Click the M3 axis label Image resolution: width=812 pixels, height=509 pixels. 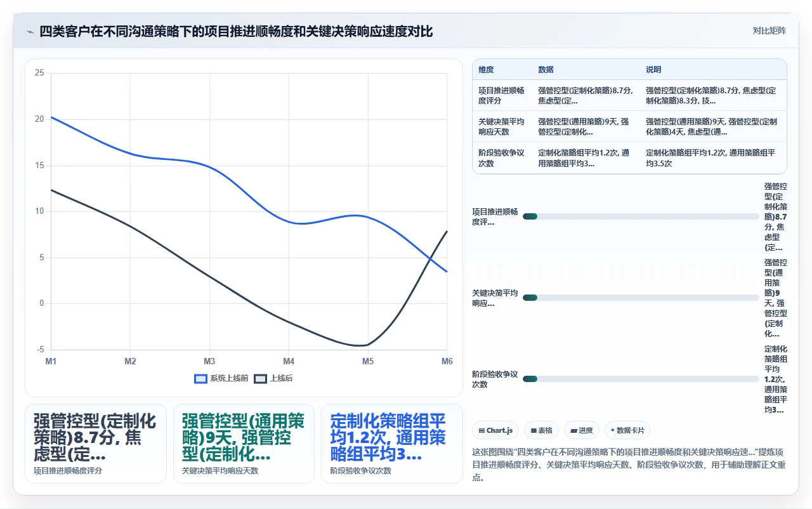pos(209,361)
